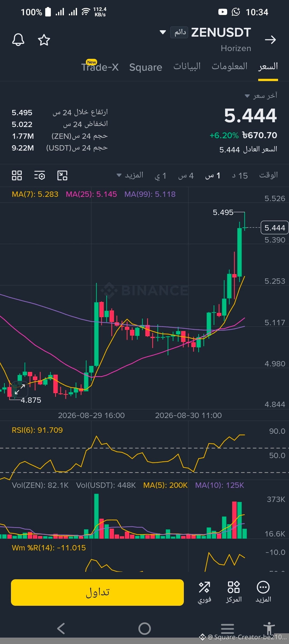Tap the mark price السعر العادل 5.444
The height and width of the screenshot is (644, 289).
tap(248, 149)
